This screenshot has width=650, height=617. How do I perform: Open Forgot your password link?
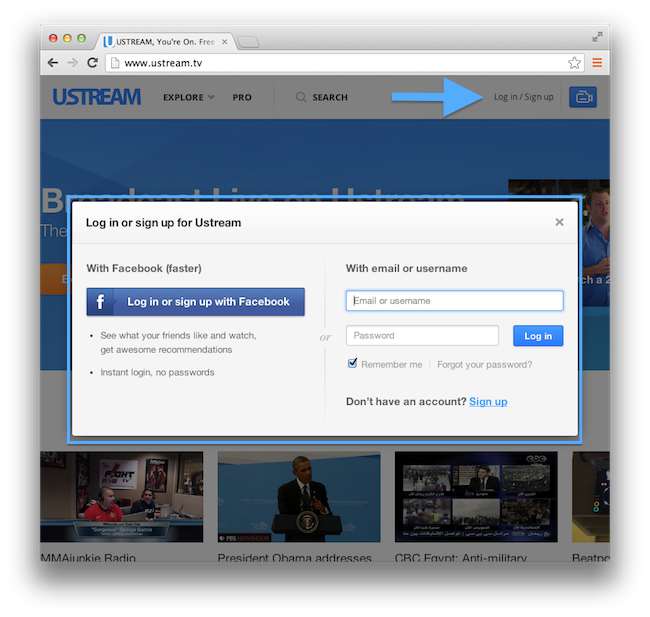485,365
